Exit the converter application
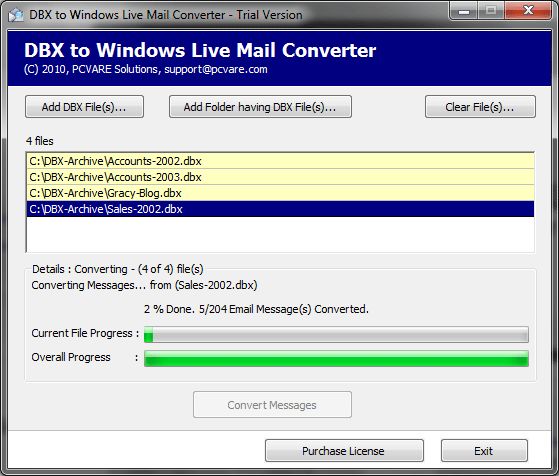The width and height of the screenshot is (559, 476). pos(484,451)
